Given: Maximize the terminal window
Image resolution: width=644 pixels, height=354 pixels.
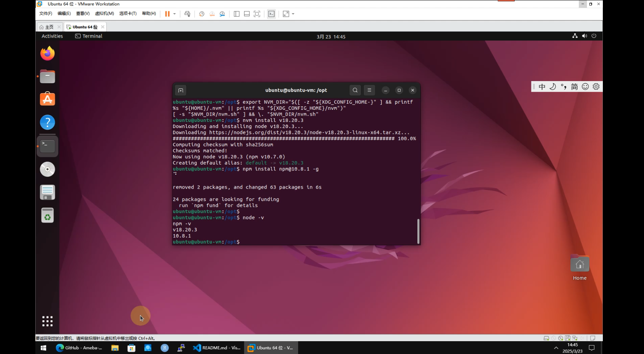Looking at the screenshot, I should 399,90.
